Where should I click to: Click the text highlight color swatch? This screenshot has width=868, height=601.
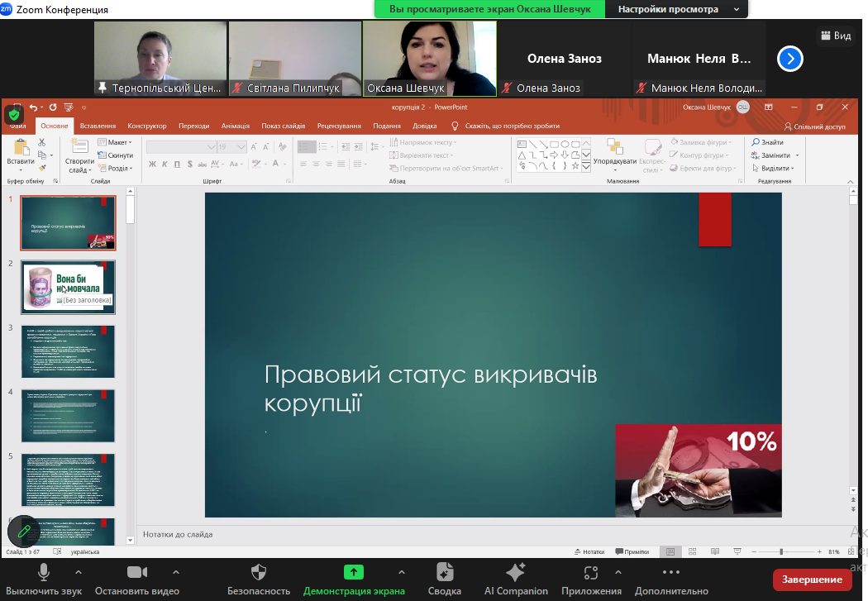(255, 164)
